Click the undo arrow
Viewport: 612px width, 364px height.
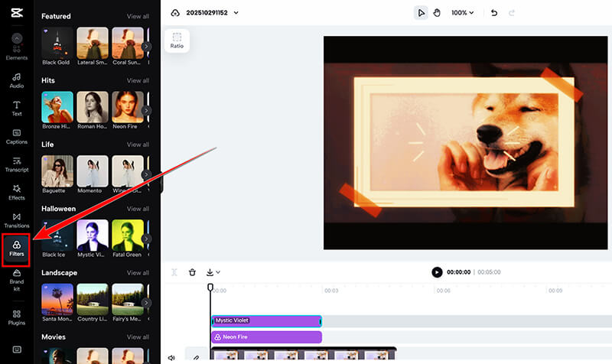coord(494,13)
